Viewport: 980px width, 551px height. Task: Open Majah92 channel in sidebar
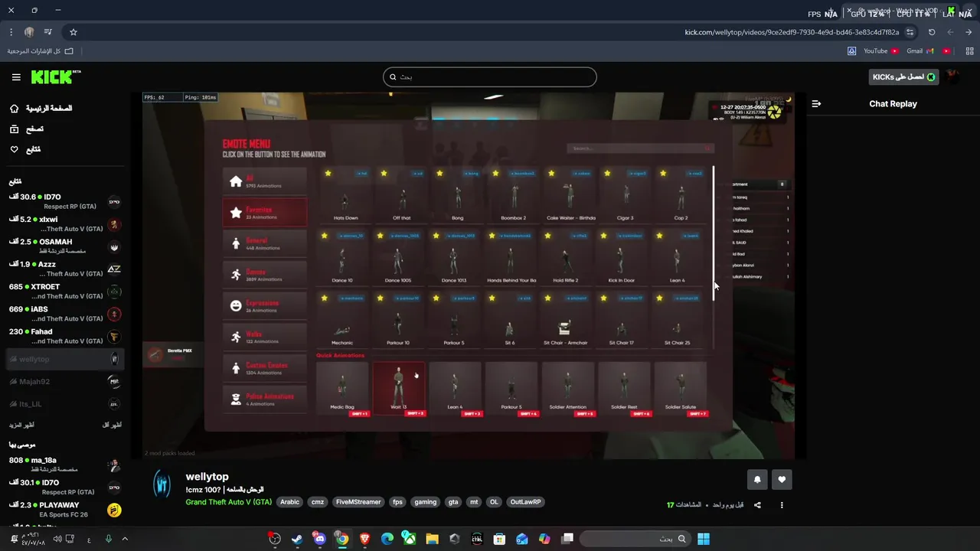65,381
